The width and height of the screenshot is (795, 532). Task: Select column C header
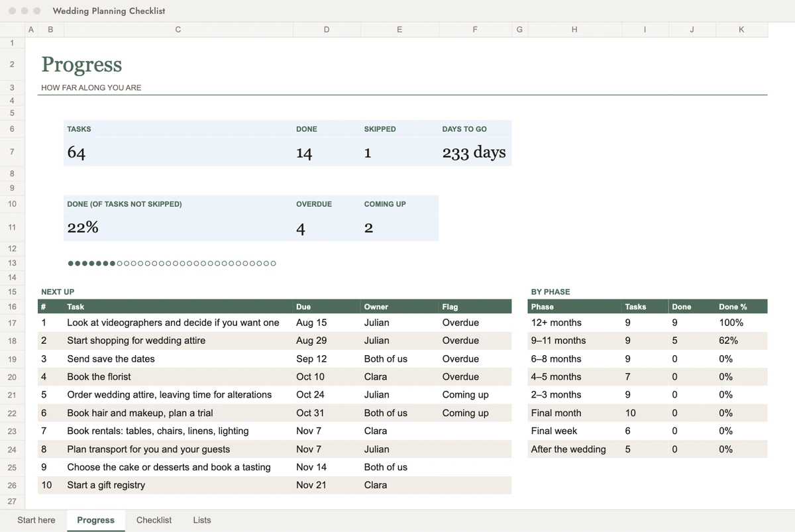[178, 29]
